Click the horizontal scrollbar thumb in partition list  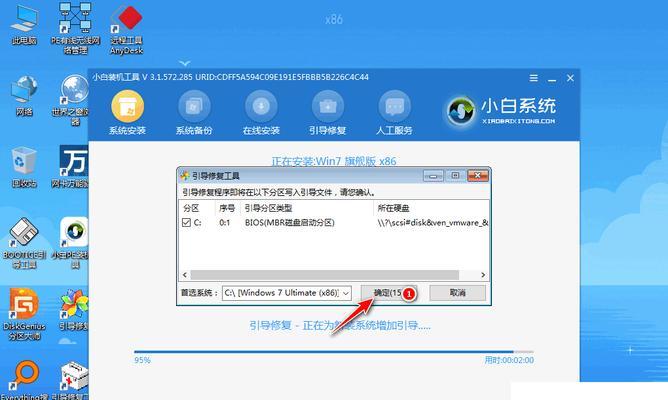click(x=325, y=275)
